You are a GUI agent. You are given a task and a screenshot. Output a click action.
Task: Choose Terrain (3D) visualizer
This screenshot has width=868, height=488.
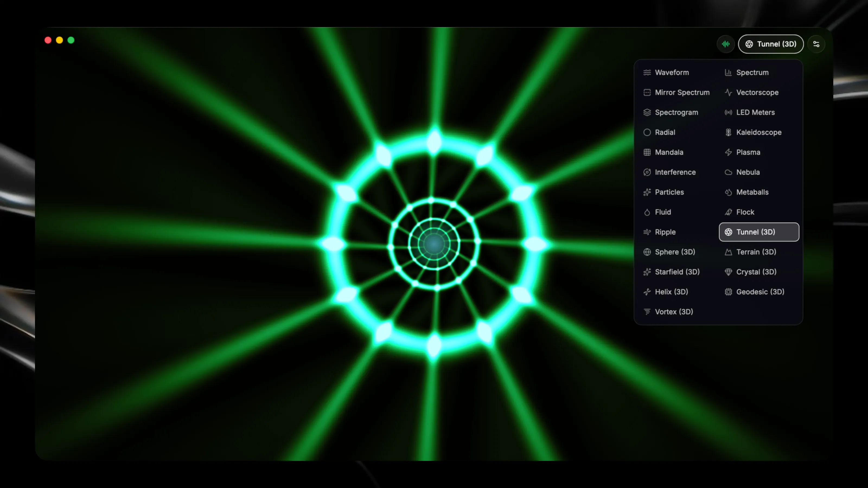pos(759,252)
